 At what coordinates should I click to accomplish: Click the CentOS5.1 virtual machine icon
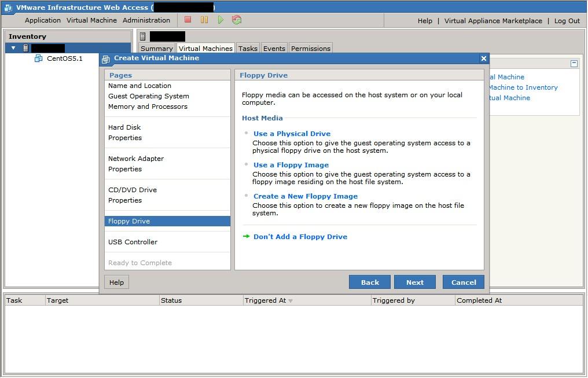pyautogui.click(x=38, y=58)
